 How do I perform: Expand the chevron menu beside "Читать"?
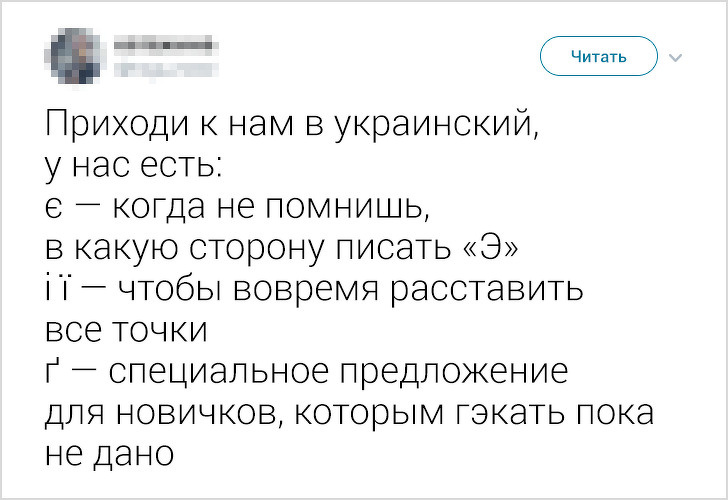(676, 57)
